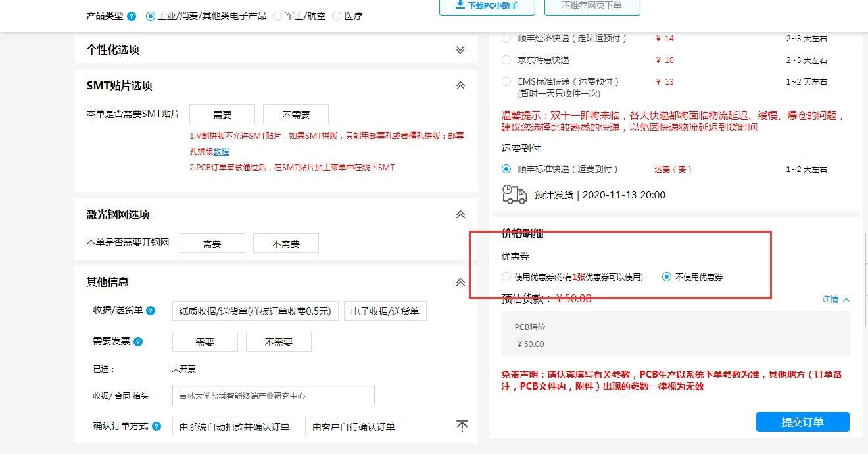This screenshot has height=454, width=868.
Task: Click the 不推荐网页下单 button
Action: (x=592, y=6)
